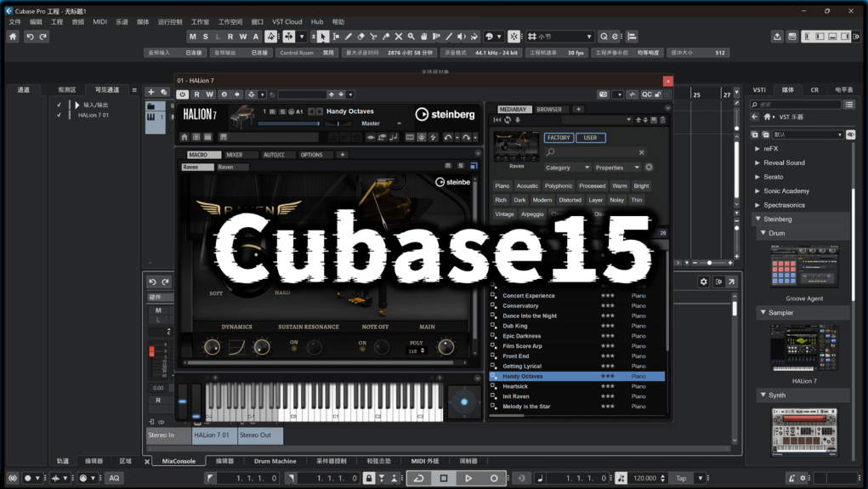Toggle global Mute M state button
The height and width of the screenshot is (489, 868).
[193, 37]
